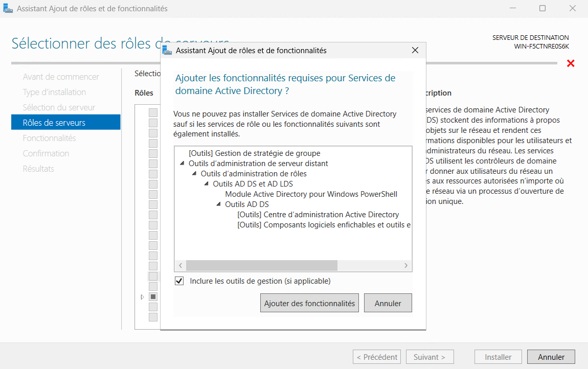Click 'Ajouter des fonctionnalités' button
The height and width of the screenshot is (369, 588).
309,303
